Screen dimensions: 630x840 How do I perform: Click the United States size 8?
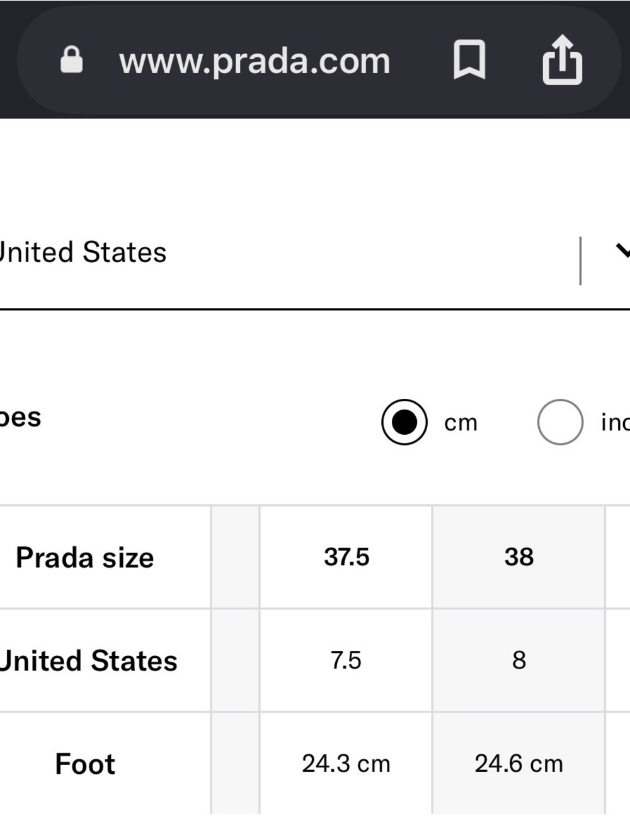pos(518,660)
